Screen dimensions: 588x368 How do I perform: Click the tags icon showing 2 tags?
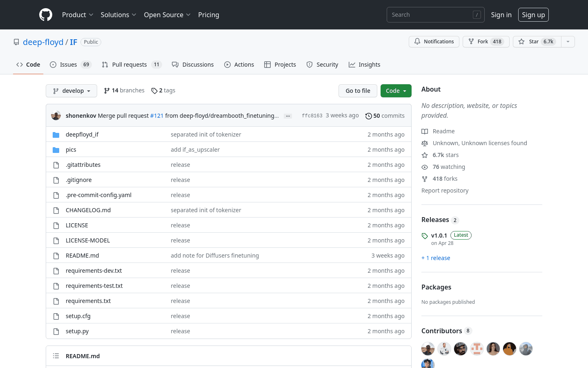[x=154, y=91]
